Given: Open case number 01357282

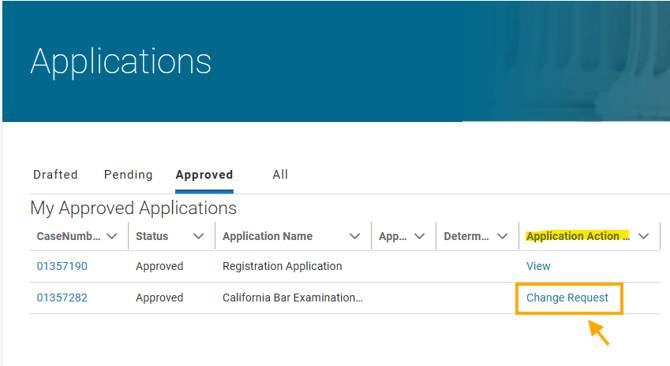Looking at the screenshot, I should click(62, 298).
